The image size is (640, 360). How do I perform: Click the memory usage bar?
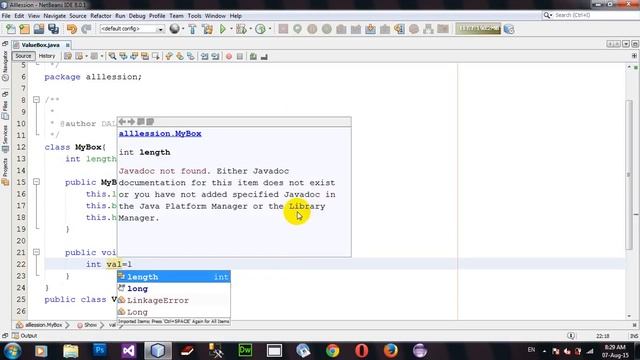(x=478, y=29)
